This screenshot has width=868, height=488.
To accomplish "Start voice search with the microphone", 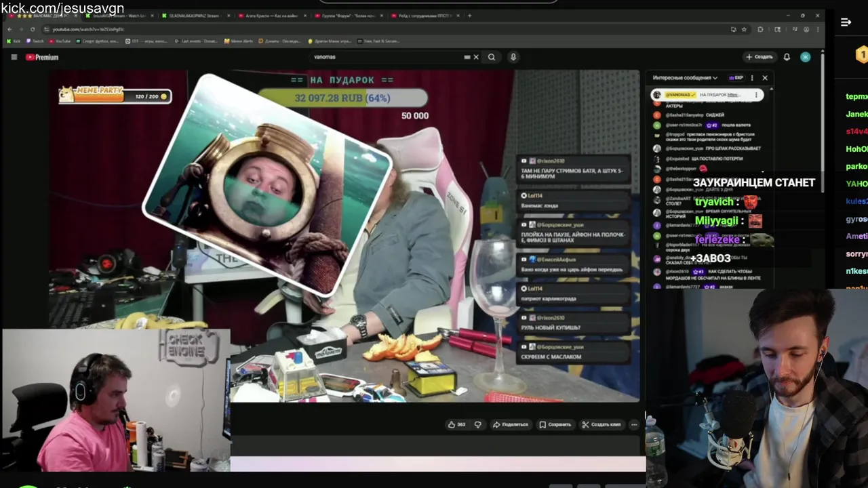I will point(513,57).
